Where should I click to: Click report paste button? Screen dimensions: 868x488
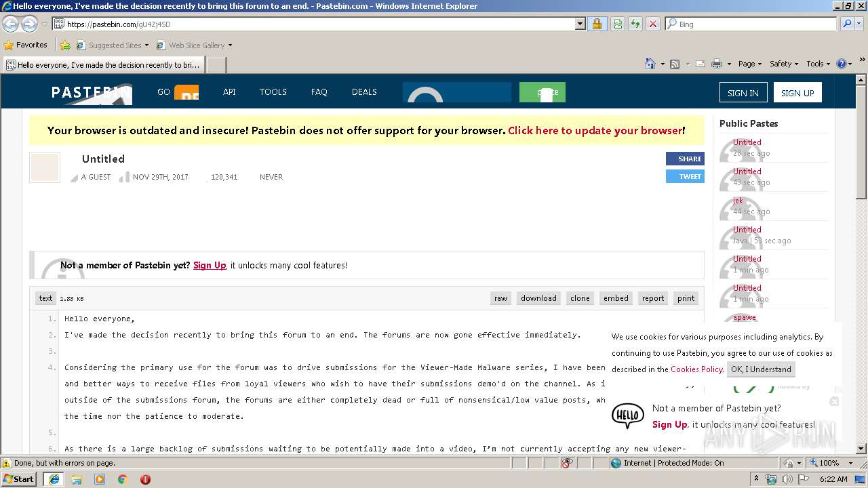[653, 298]
